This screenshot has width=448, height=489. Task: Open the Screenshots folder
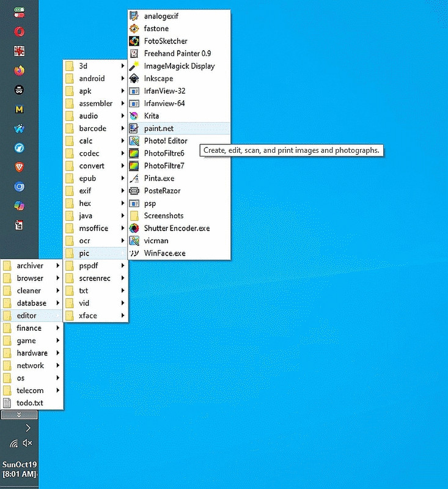tap(179, 216)
